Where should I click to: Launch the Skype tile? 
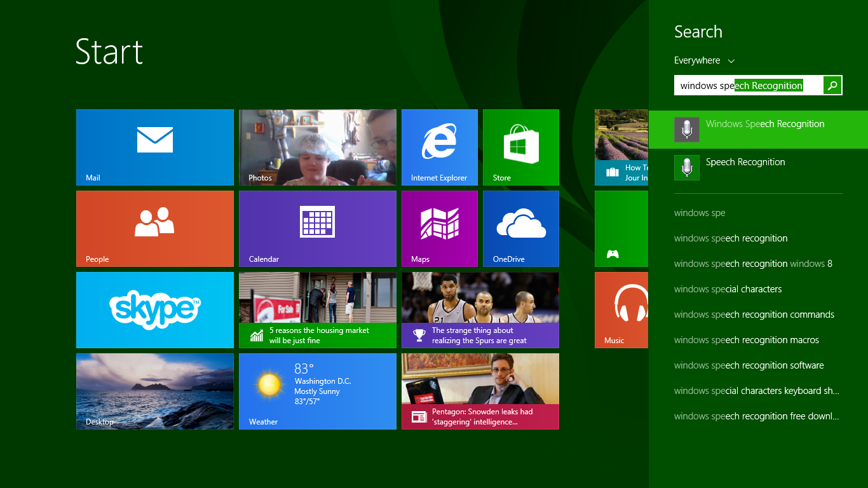(155, 310)
